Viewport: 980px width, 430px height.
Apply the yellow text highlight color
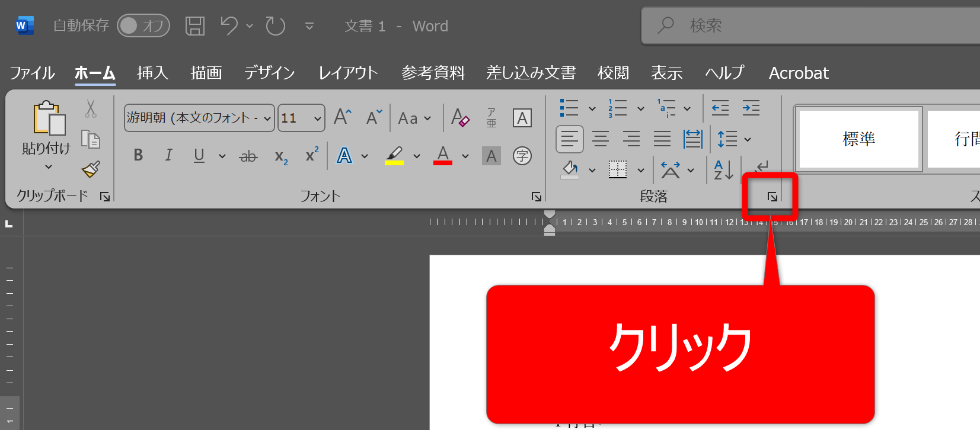[x=394, y=156]
